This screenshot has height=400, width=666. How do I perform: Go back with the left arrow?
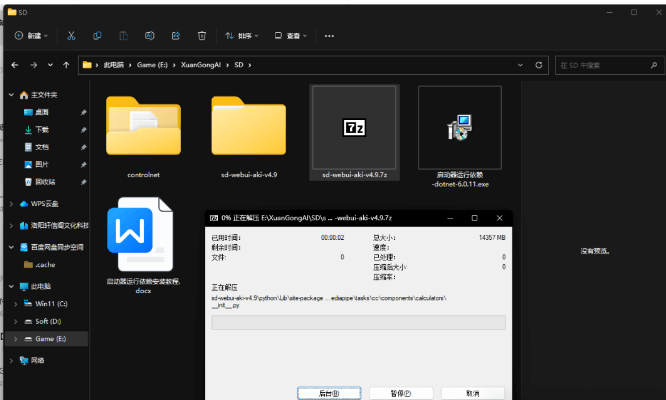tap(15, 65)
